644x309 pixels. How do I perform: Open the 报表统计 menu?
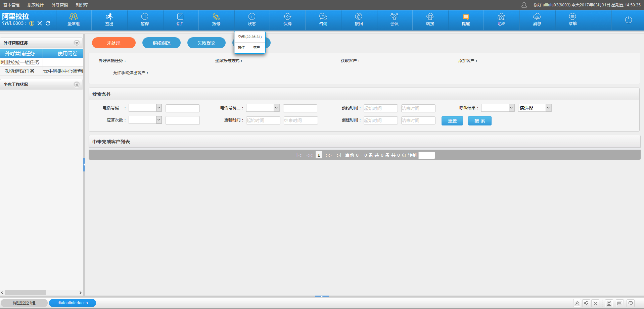(x=36, y=5)
